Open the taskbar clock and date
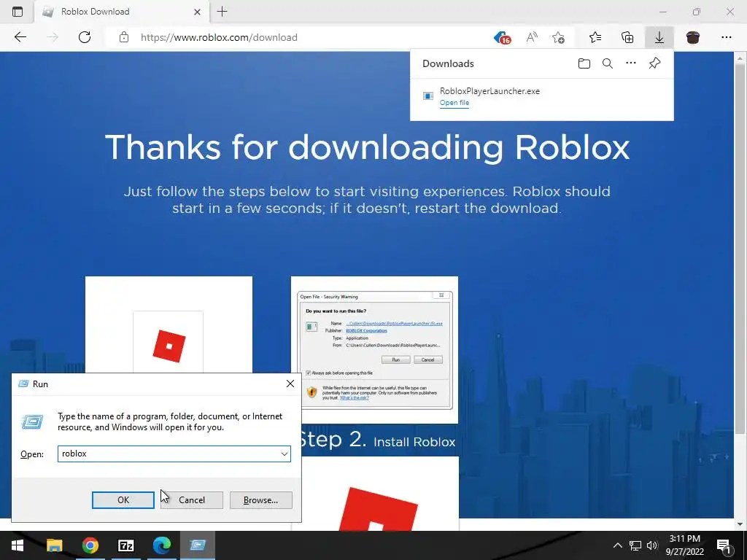Image resolution: width=747 pixels, height=560 pixels. click(684, 545)
